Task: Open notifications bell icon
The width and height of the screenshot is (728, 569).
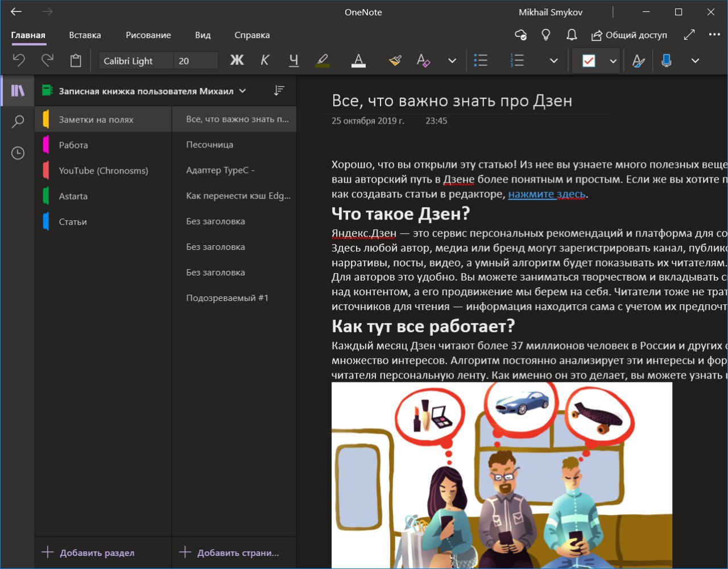Action: coord(572,35)
